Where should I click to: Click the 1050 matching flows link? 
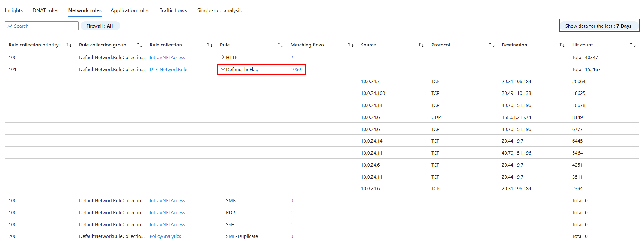click(296, 70)
